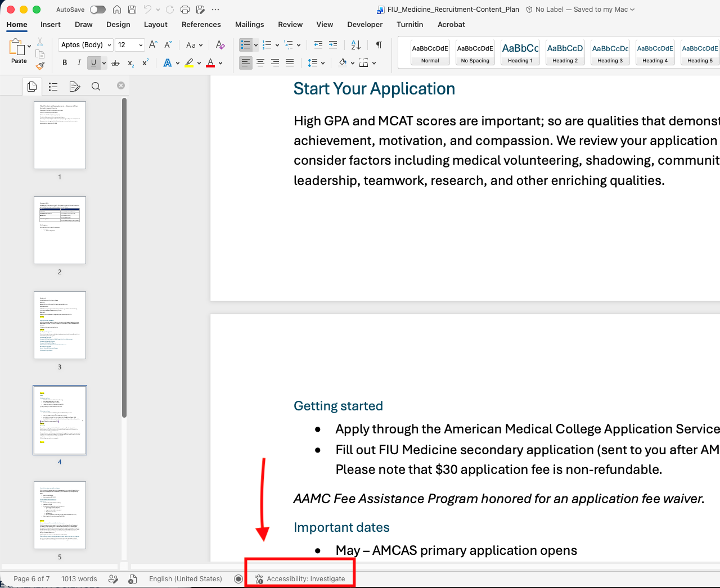Click the 1013 words count

79,579
